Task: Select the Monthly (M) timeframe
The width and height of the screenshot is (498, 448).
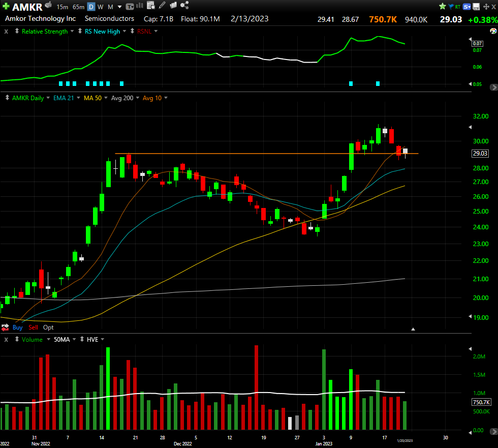Action: point(111,7)
